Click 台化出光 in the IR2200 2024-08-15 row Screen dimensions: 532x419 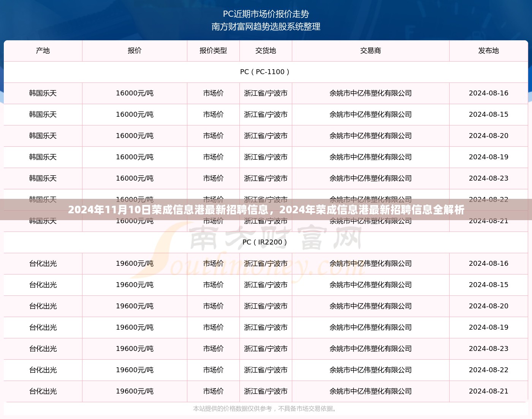coord(43,285)
